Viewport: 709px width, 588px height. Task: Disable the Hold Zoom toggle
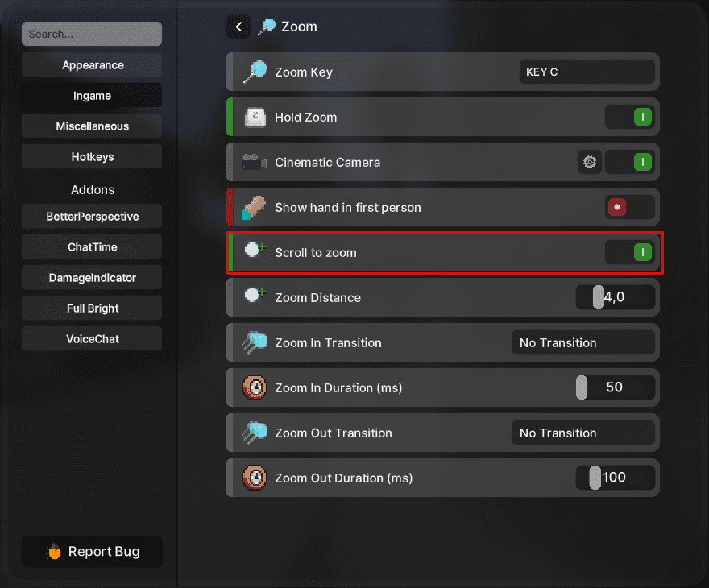(629, 117)
